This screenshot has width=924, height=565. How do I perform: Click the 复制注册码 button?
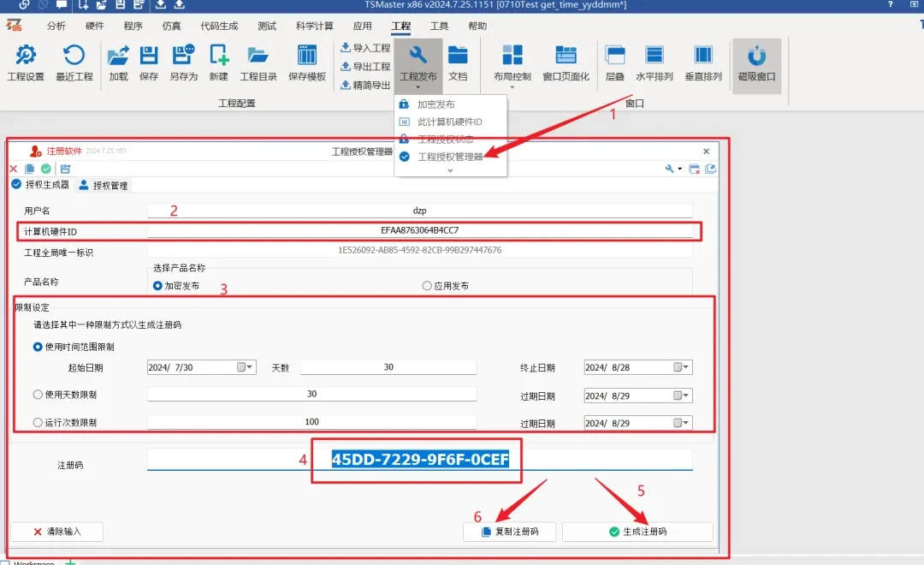click(x=509, y=531)
